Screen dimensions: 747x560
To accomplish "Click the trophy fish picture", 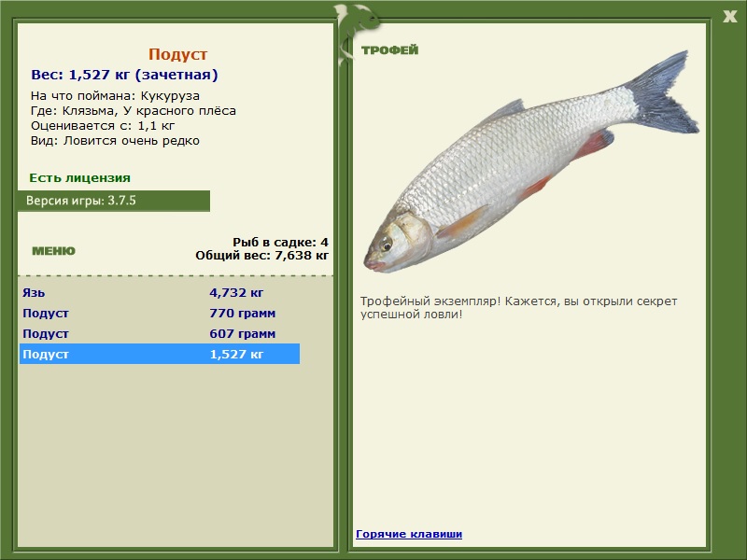I will point(531,161).
